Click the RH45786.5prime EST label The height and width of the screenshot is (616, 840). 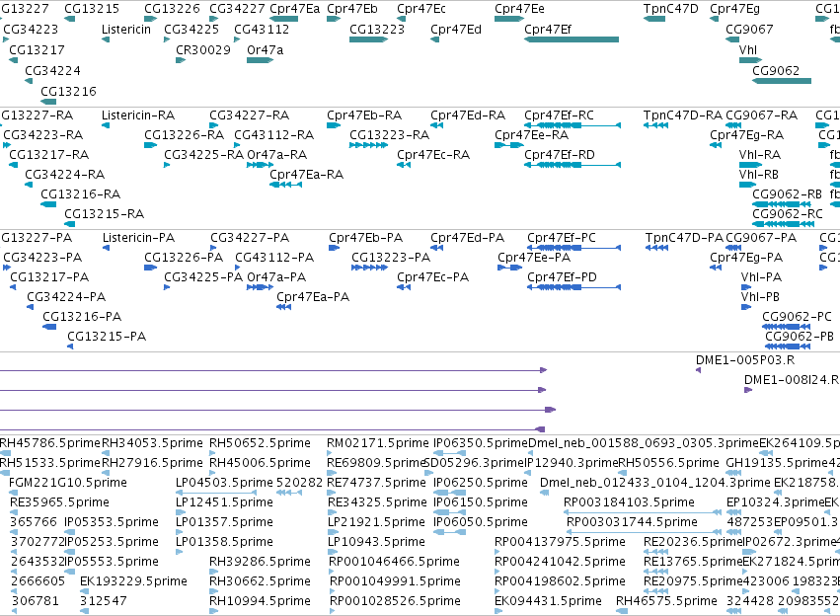(x=49, y=443)
